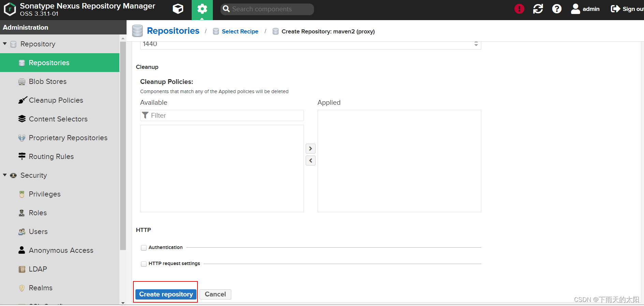Click the Content Selectors layers icon

pos(22,119)
